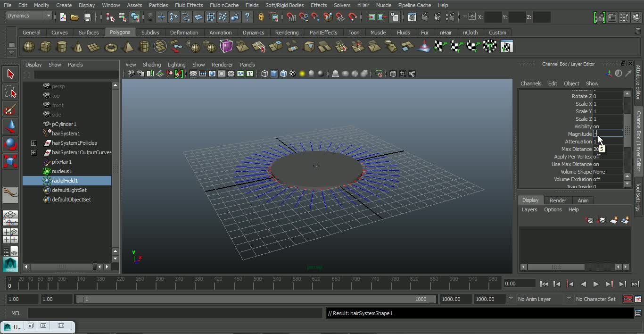
Task: Select the Lasso tool in the toolbox
Action: pos(10,92)
